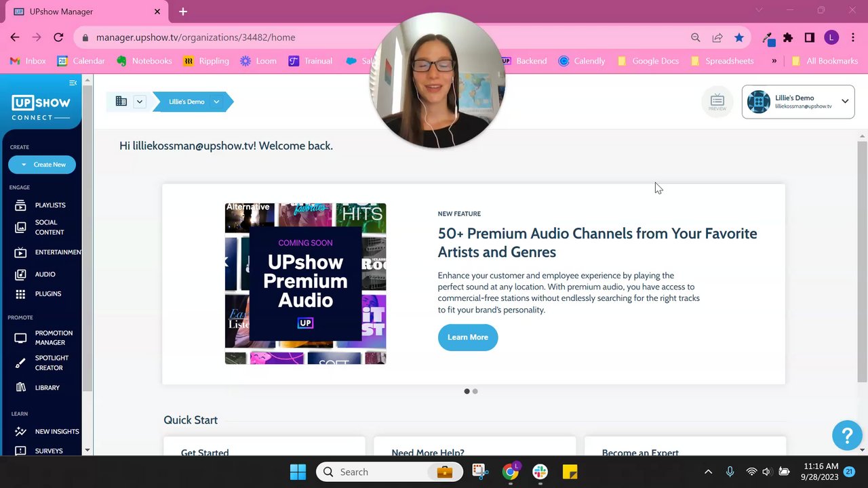Open Loom bookmark
Image resolution: width=868 pixels, height=488 pixels.
point(258,60)
